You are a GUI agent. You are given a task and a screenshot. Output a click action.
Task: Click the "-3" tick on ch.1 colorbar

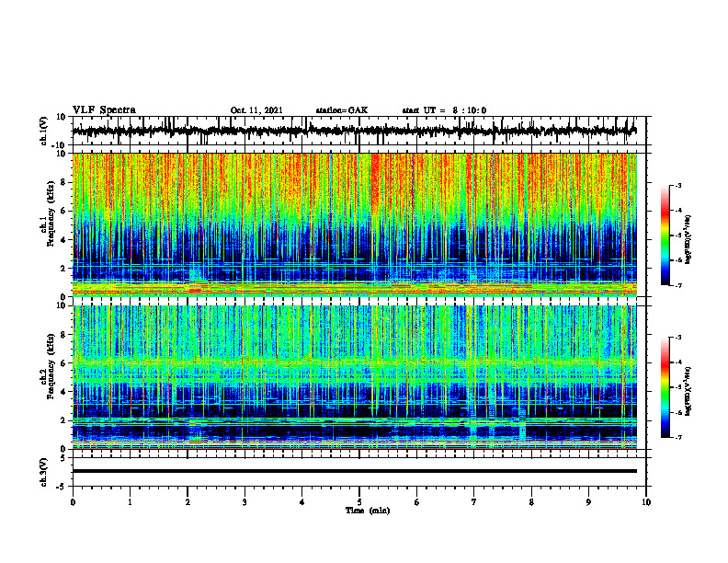point(678,186)
